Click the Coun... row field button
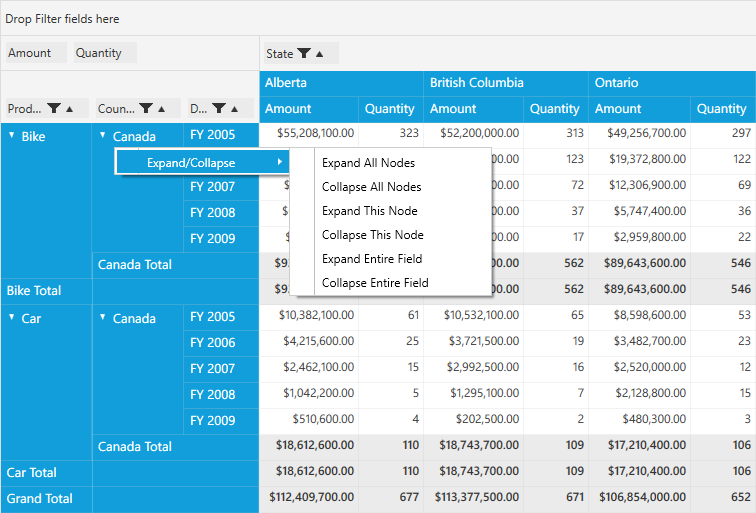This screenshot has width=756, height=513. (138, 108)
